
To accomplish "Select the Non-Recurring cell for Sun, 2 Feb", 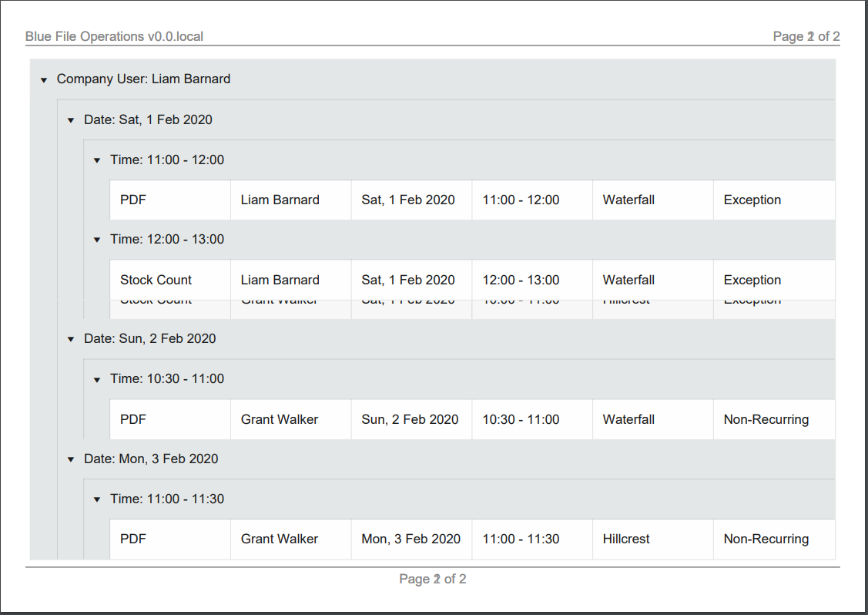I will pyautogui.click(x=766, y=419).
